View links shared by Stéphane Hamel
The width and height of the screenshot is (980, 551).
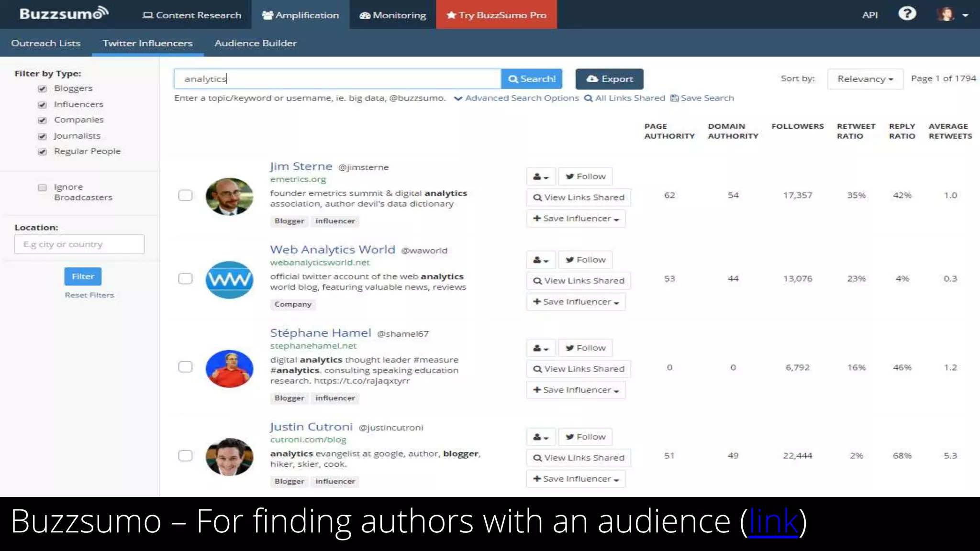point(579,369)
